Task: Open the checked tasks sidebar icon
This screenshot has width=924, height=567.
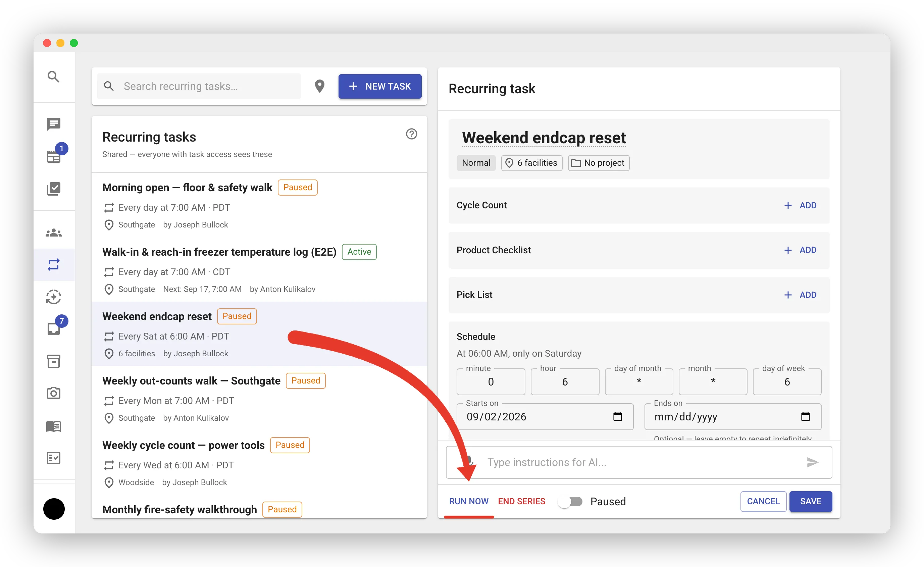Action: [x=54, y=189]
